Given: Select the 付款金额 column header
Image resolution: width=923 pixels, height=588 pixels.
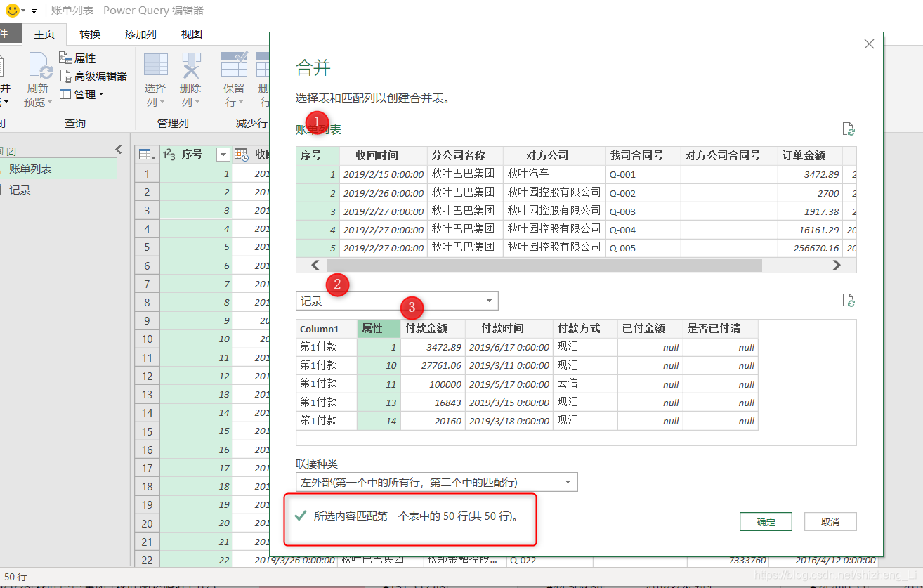Looking at the screenshot, I should pyautogui.click(x=433, y=328).
